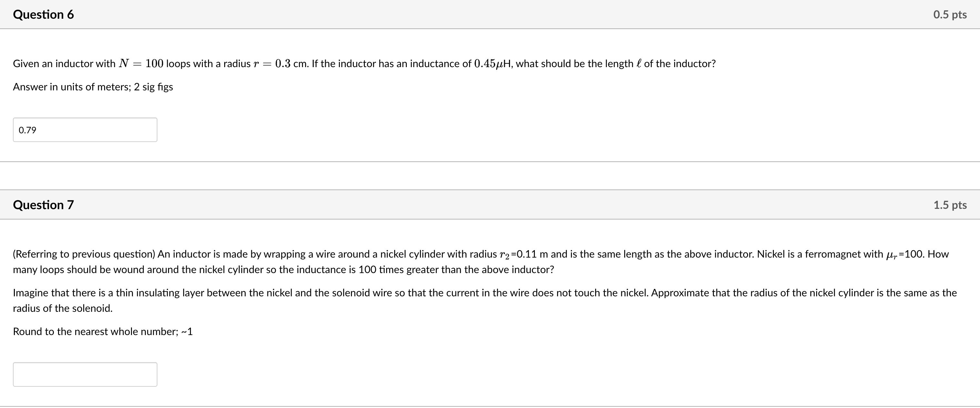The width and height of the screenshot is (980, 408).
Task: Select the phrase 'radius of the solenoid'
Action: 62,308
